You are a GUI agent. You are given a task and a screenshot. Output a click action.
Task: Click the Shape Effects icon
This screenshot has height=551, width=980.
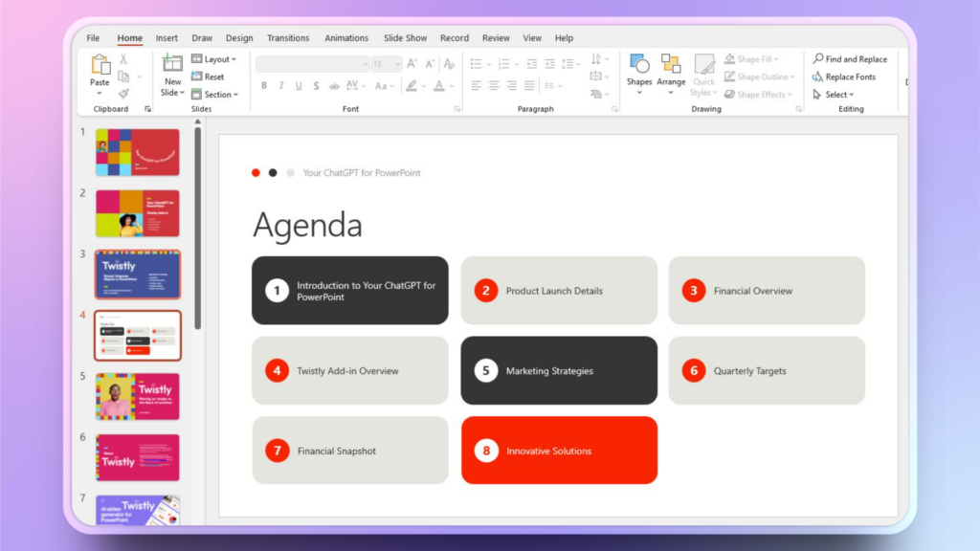[729, 94]
